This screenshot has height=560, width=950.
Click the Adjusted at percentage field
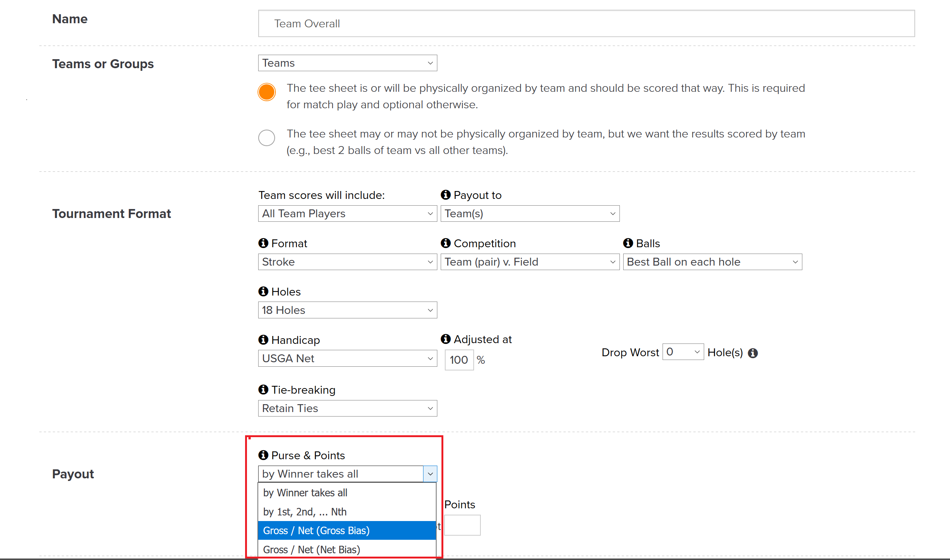(459, 360)
